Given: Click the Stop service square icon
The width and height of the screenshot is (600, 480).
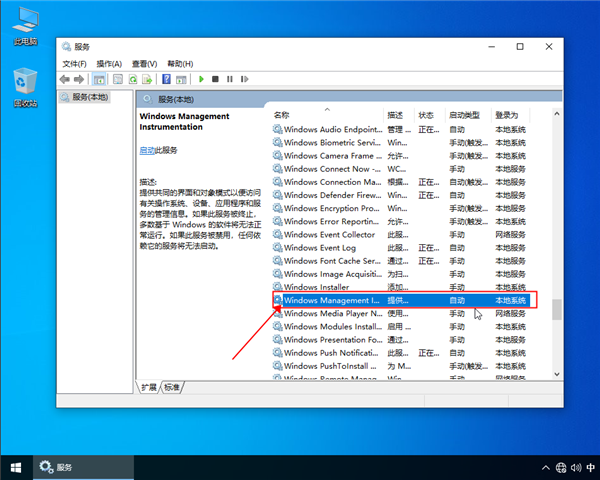Looking at the screenshot, I should 215,79.
